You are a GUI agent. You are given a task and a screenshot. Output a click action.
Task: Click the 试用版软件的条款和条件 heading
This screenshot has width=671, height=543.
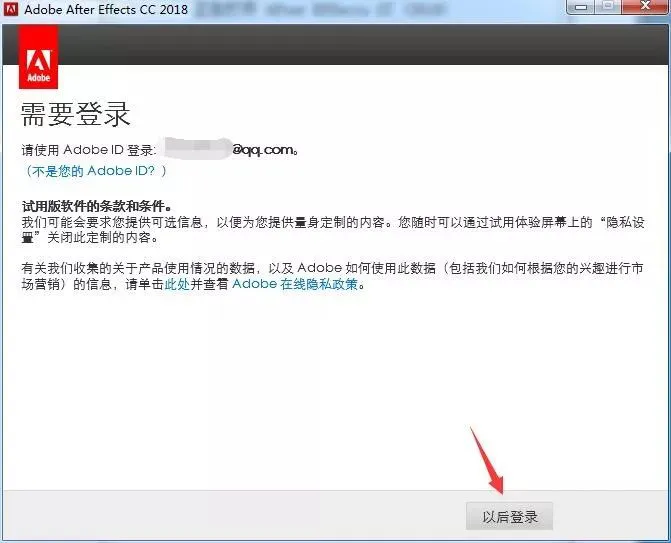pos(97,207)
